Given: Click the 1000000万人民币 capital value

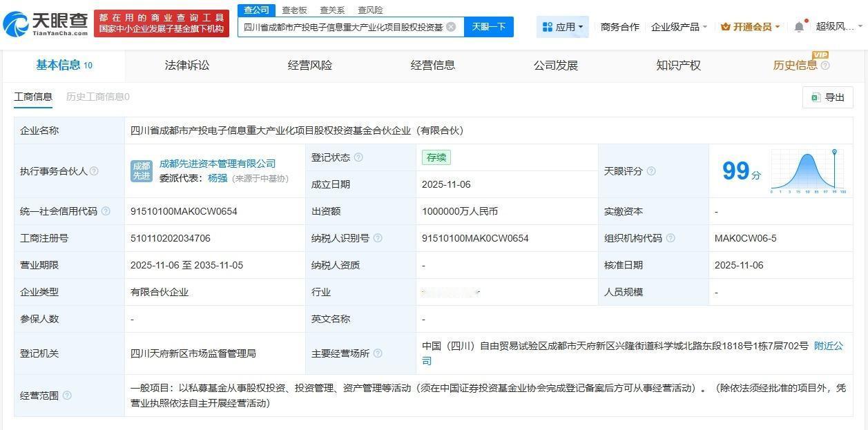Looking at the screenshot, I should (x=460, y=211).
